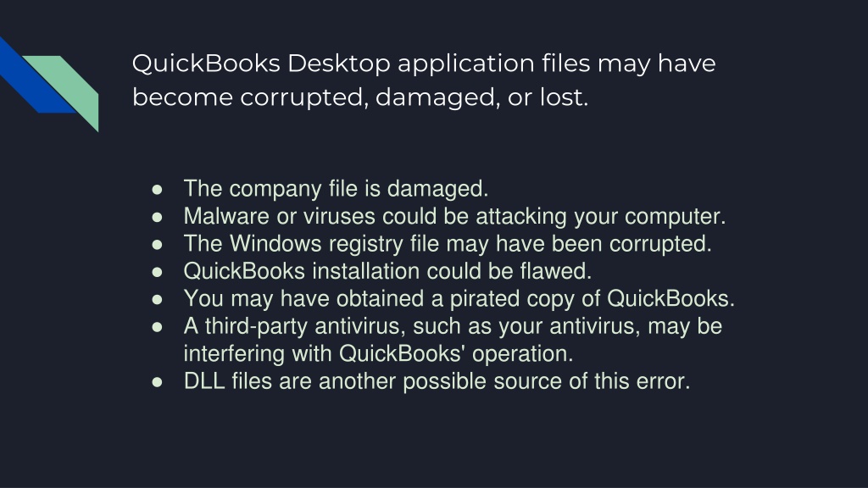The width and height of the screenshot is (868, 488).
Task: Click bullet dot before 'The Windows registry'
Action: (157, 245)
